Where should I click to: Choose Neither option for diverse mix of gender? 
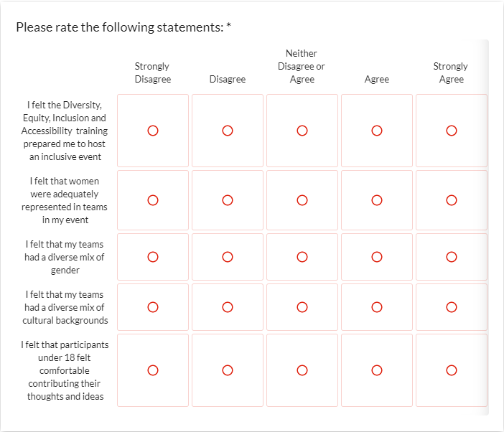click(302, 257)
